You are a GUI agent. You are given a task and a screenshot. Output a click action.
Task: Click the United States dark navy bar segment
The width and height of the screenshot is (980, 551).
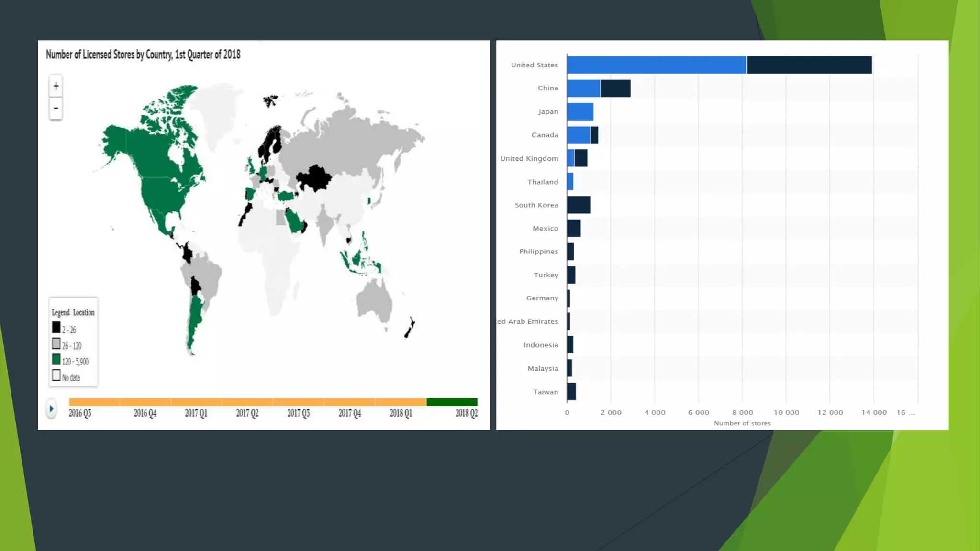pos(809,65)
